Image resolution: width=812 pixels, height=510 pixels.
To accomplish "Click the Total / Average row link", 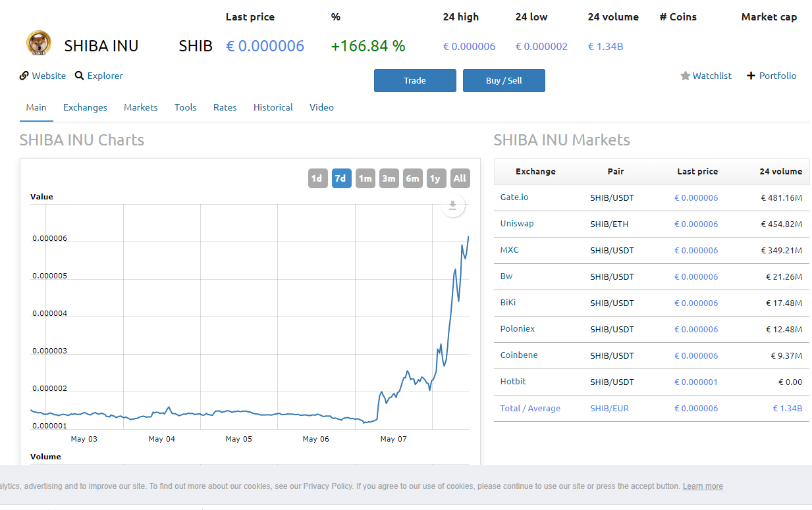I will click(x=530, y=409).
